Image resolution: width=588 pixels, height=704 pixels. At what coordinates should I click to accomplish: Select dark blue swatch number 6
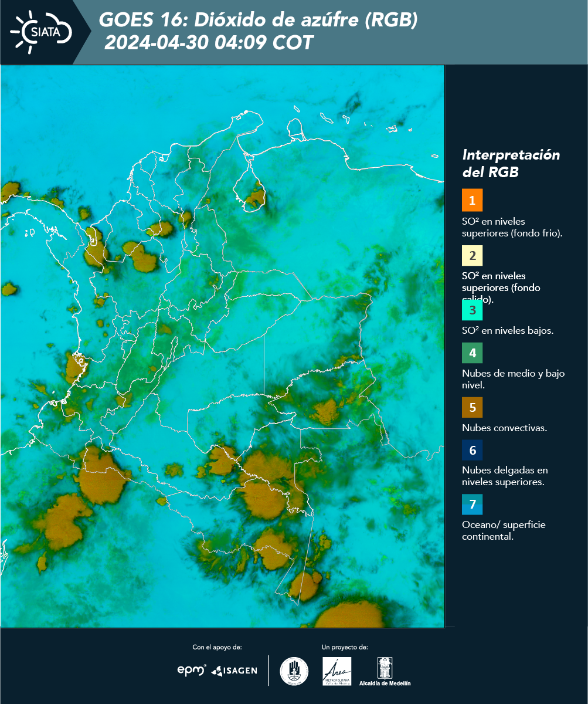coord(472,451)
